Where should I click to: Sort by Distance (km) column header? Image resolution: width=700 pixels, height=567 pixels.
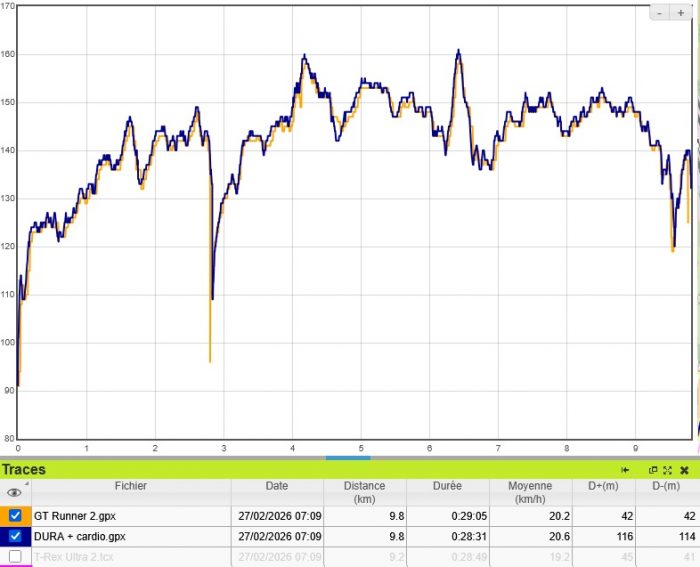(x=364, y=492)
